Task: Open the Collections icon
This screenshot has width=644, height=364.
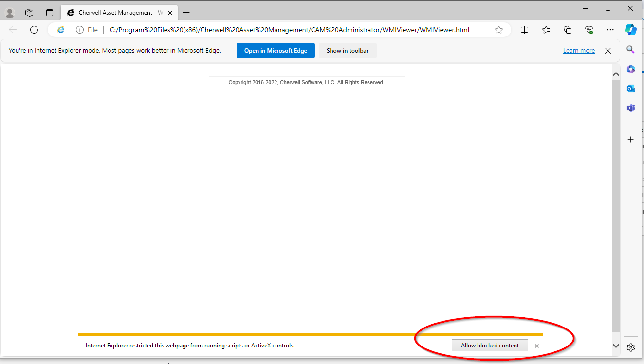Action: click(568, 30)
